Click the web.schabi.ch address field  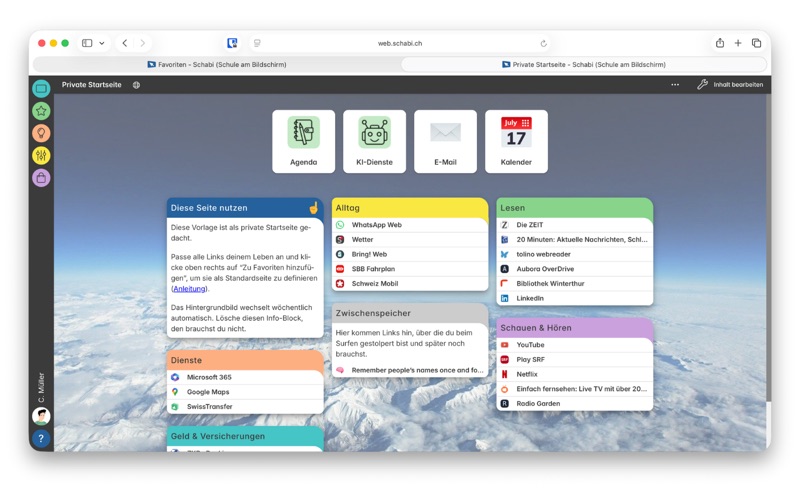pos(400,43)
